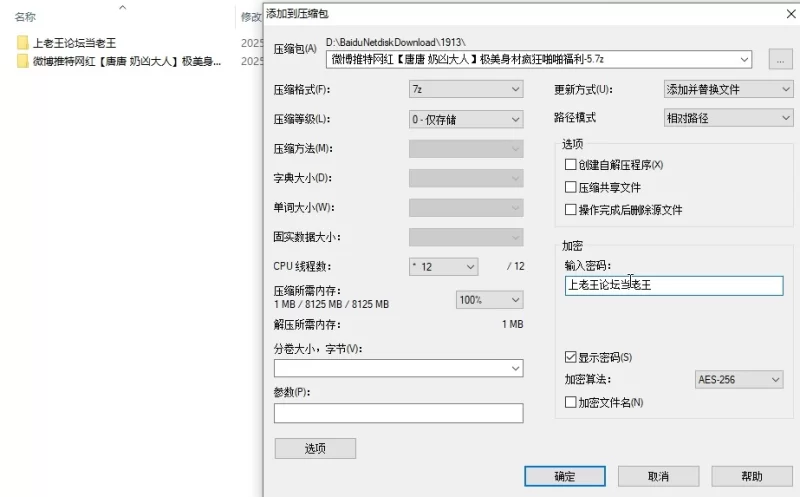The image size is (800, 497).
Task: Click the / 12 thread count text
Action: (x=515, y=266)
